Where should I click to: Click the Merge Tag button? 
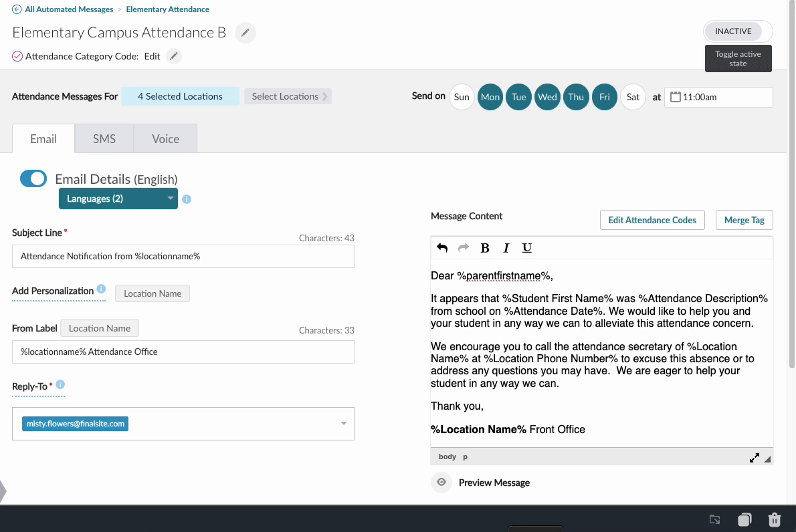(744, 220)
